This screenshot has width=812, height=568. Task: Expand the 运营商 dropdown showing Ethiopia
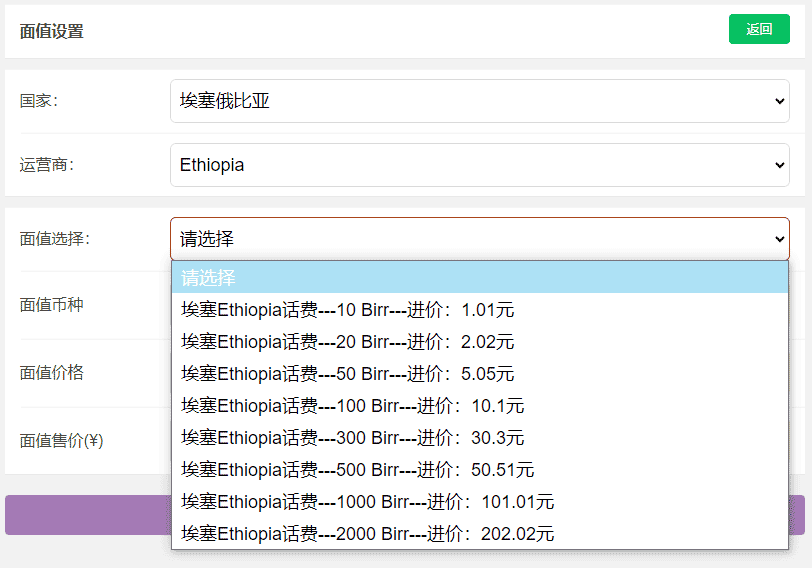(479, 165)
